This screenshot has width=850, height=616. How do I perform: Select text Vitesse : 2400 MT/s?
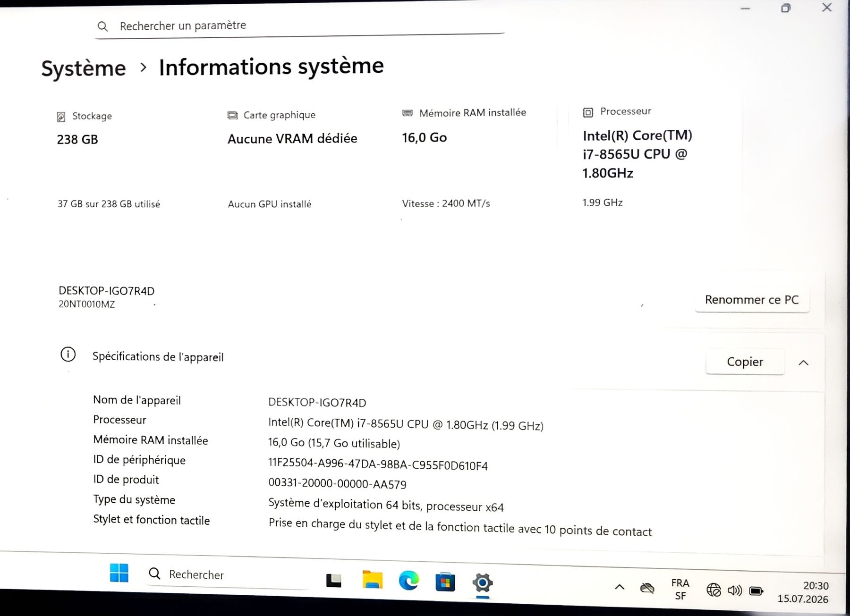click(446, 203)
